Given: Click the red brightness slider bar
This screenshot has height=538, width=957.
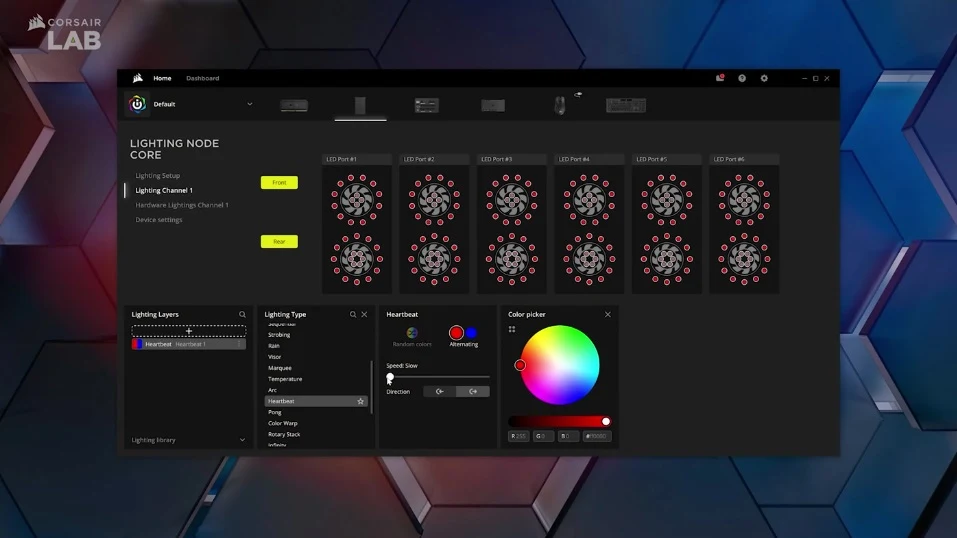Looking at the screenshot, I should click(x=559, y=421).
